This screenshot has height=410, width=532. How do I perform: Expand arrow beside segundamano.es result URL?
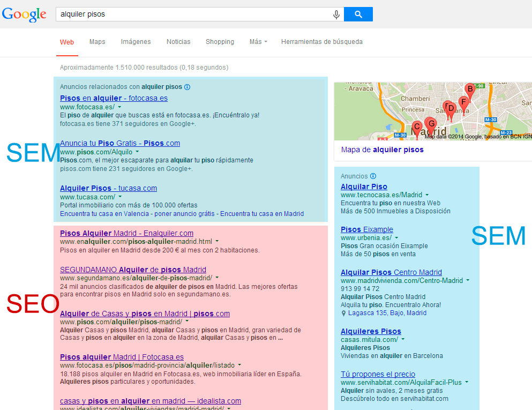click(217, 278)
